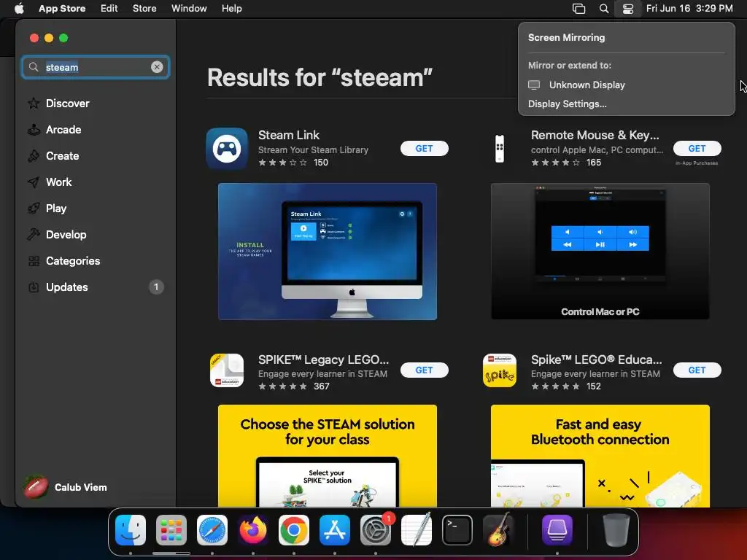747x560 pixels.
Task: Open the App Store menu
Action: click(x=62, y=9)
